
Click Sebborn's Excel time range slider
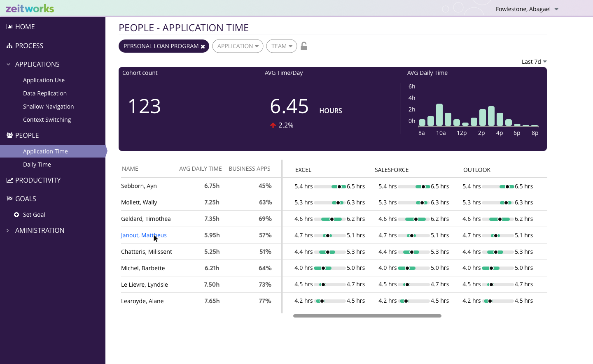[x=330, y=186]
